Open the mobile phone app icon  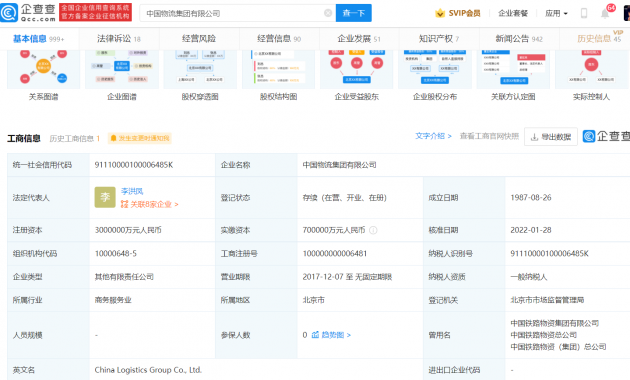(x=584, y=13)
